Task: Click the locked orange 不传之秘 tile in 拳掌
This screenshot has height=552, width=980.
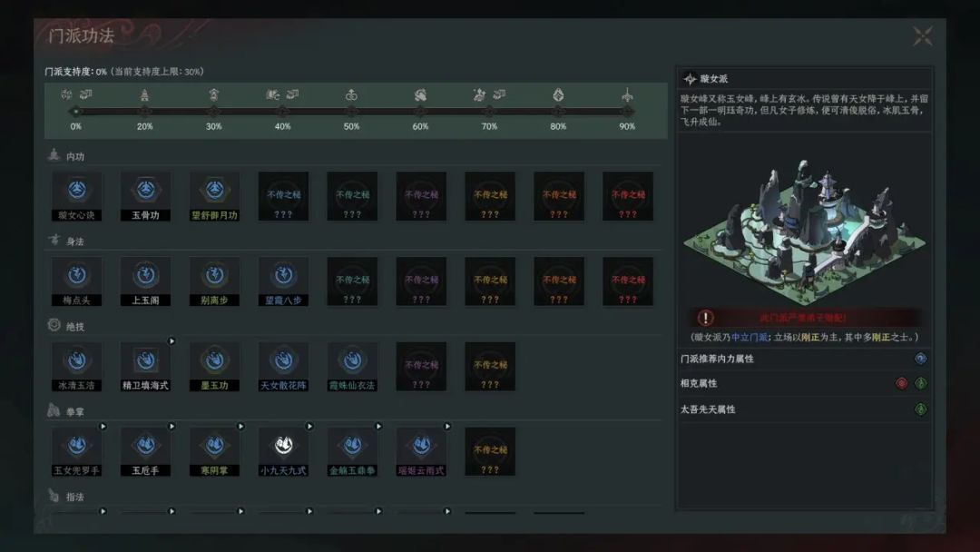Action: [x=490, y=451]
